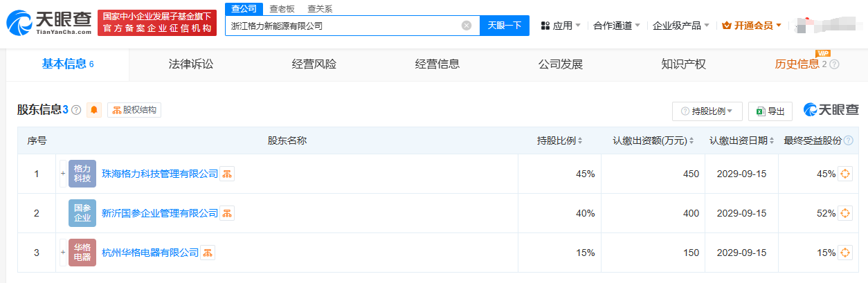Screen dimensions: 868x283
Task: Click the 华格电器 company logo tile
Action: tap(82, 253)
